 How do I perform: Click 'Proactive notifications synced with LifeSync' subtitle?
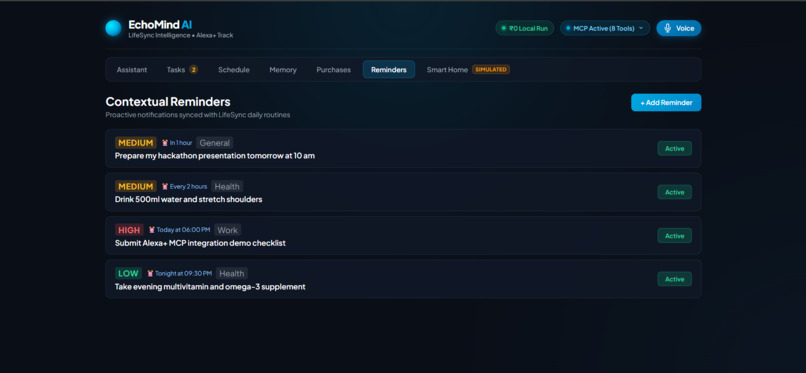pyautogui.click(x=198, y=115)
